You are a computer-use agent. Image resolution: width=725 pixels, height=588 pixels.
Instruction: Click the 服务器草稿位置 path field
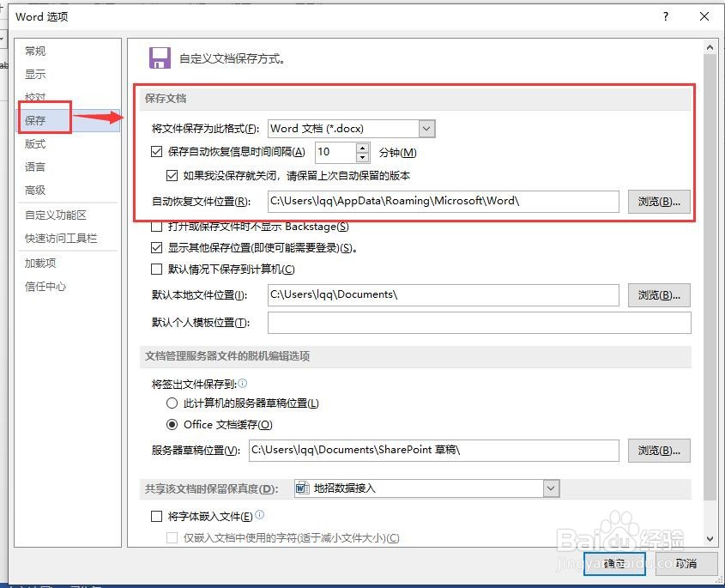(433, 451)
